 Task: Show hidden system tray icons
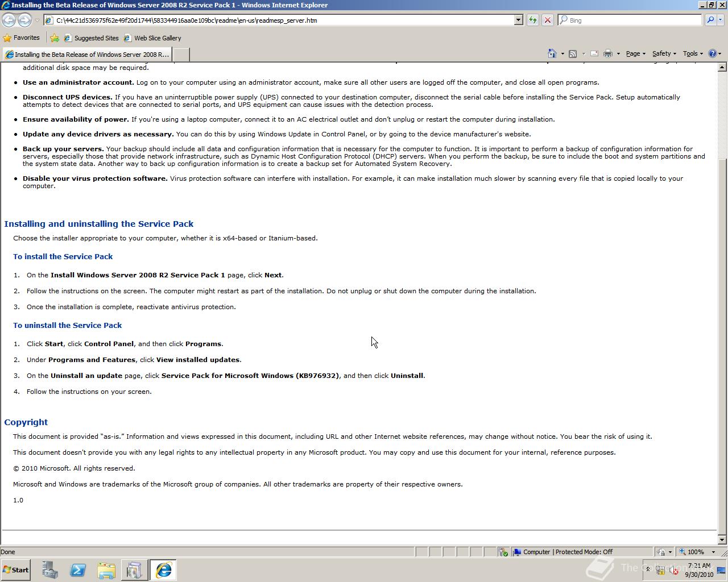tap(647, 570)
